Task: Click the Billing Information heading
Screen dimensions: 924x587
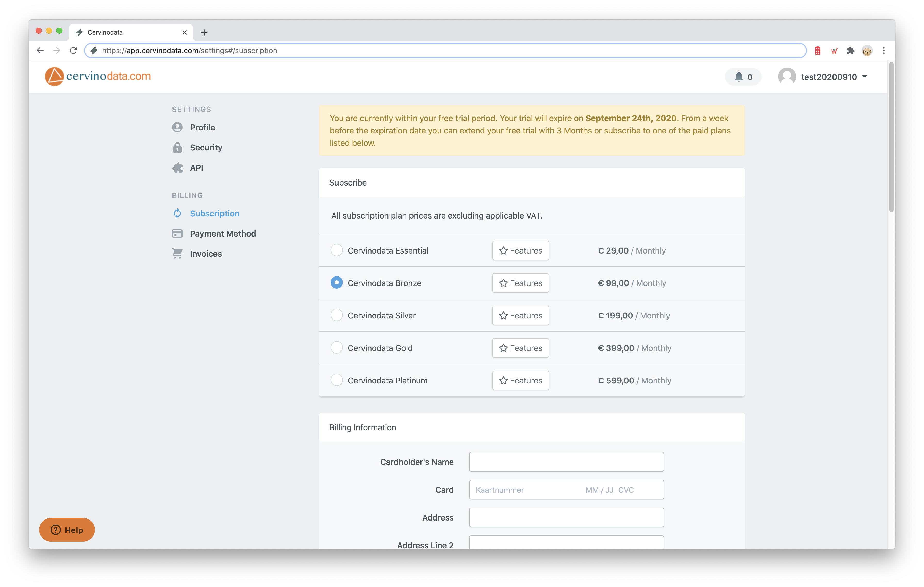Action: coord(363,427)
